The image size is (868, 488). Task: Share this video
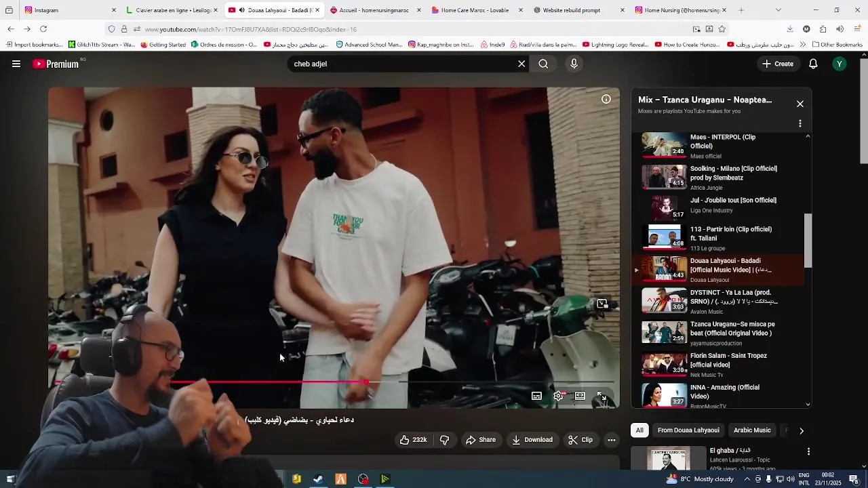tap(480, 440)
